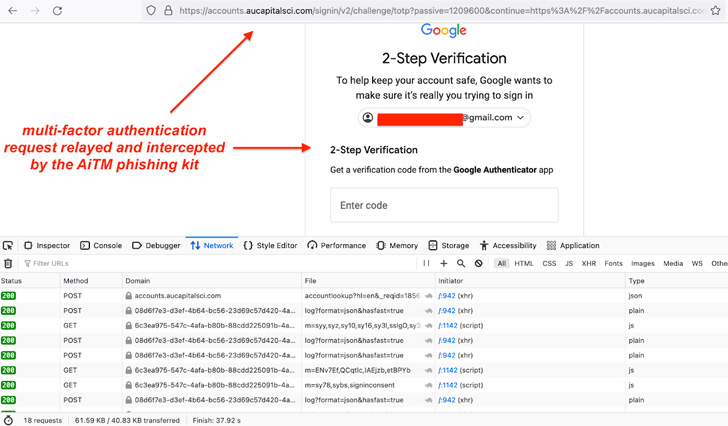Image resolution: width=728 pixels, height=426 pixels.
Task: Reload the page with the refresh icon
Action: click(57, 10)
